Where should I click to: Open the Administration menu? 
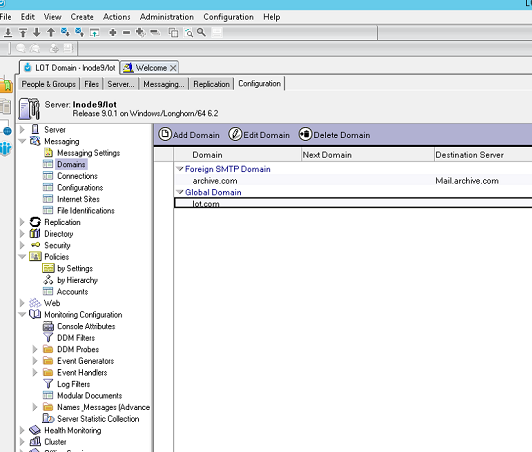tap(167, 17)
